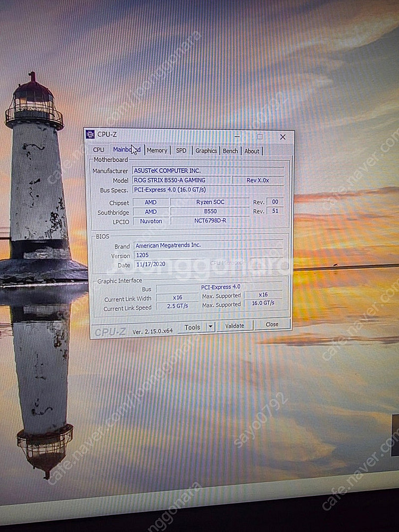Click the Rev X.0x field
This screenshot has height=532, width=399.
(258, 180)
